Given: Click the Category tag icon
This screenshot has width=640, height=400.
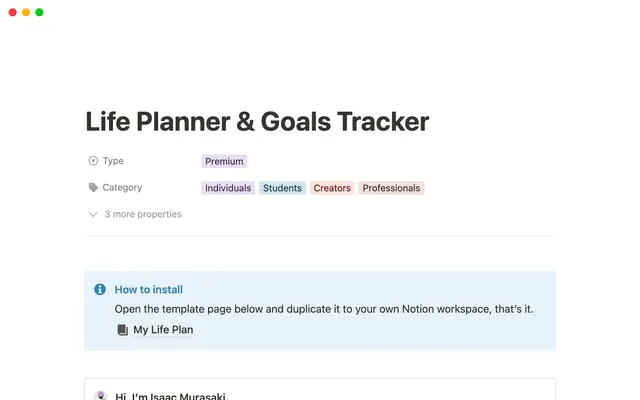Looking at the screenshot, I should [93, 188].
